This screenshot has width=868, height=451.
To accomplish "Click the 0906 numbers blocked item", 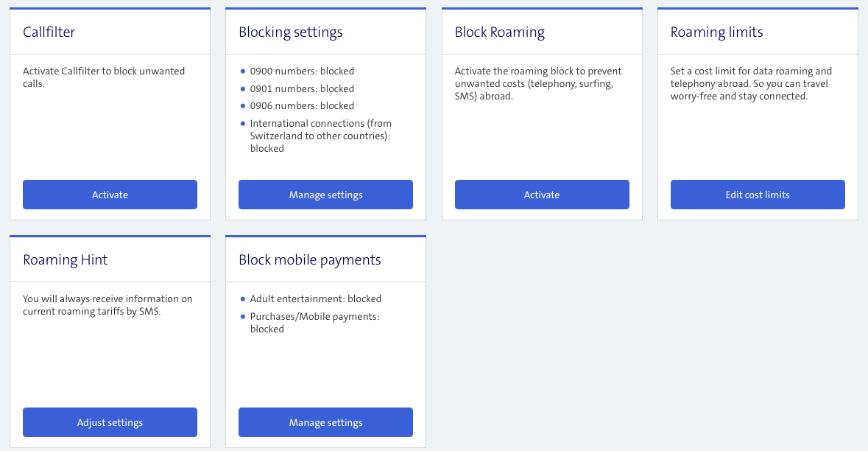I will 302,105.
